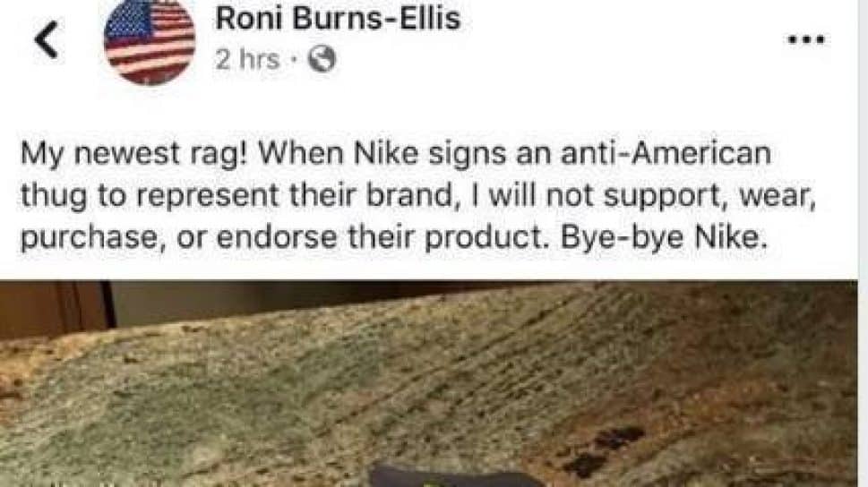Click the words "anti-American" in post
868x487 pixels.
[666, 153]
